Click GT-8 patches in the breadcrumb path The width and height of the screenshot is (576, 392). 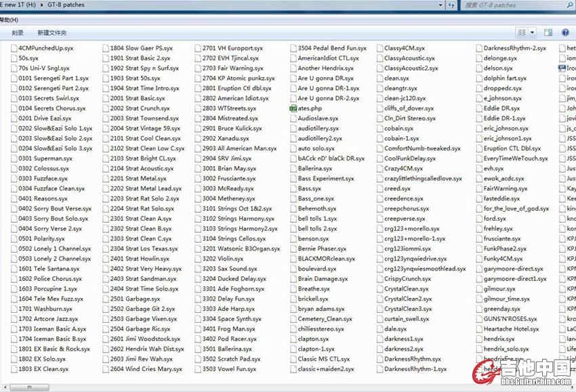click(x=66, y=5)
